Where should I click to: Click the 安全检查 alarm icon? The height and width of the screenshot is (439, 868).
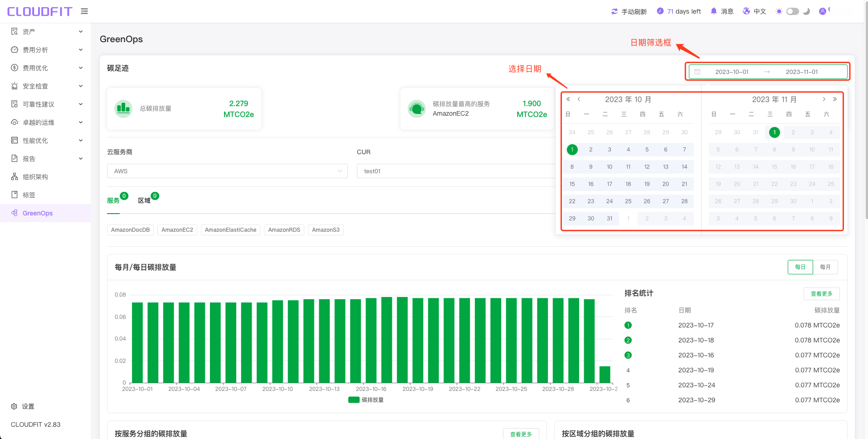(15, 86)
